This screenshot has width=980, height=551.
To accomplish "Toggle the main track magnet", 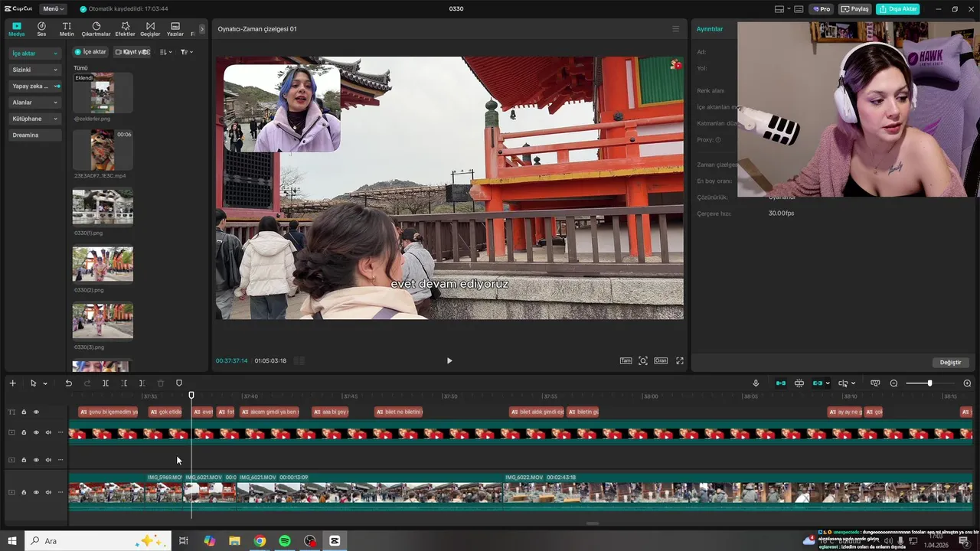I will pos(780,383).
